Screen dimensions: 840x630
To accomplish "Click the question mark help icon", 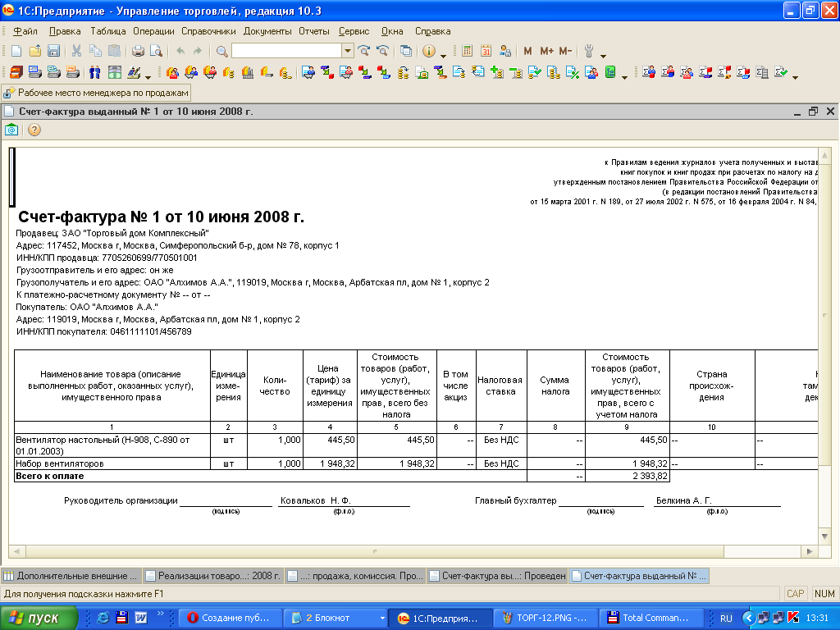I will (34, 130).
